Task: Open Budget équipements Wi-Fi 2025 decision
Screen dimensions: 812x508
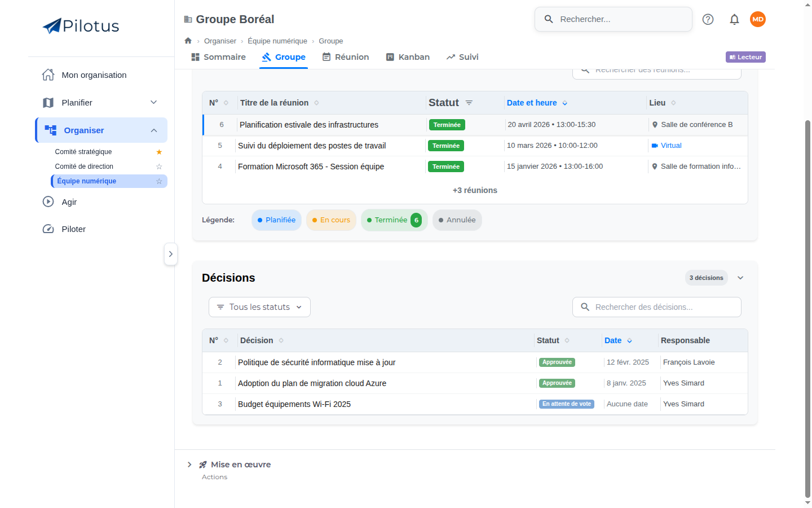Action: tap(475, 404)
